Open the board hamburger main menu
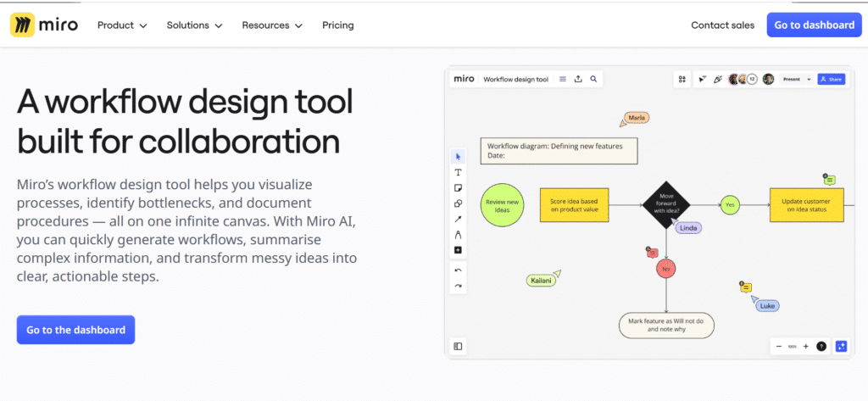This screenshot has width=868, height=401. click(563, 79)
